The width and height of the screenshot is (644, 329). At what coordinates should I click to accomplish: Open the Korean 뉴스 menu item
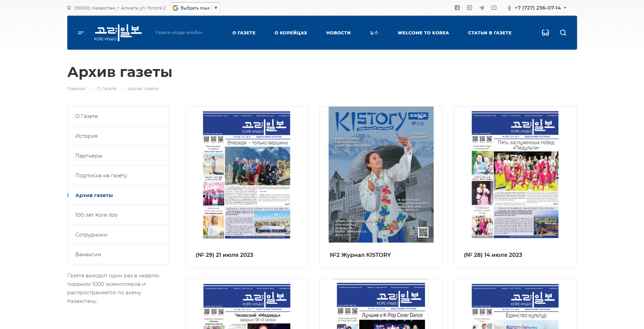point(374,33)
